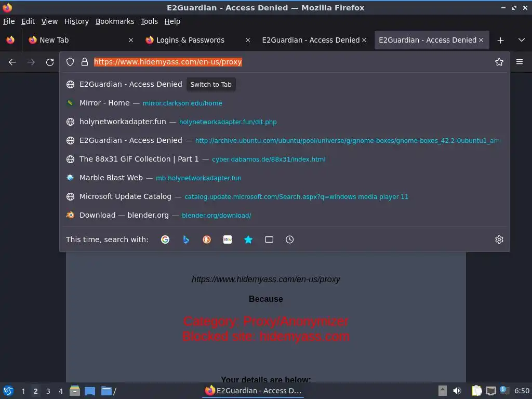Open Firefox View pinned icon in tab bar
532x399 pixels.
pos(10,40)
